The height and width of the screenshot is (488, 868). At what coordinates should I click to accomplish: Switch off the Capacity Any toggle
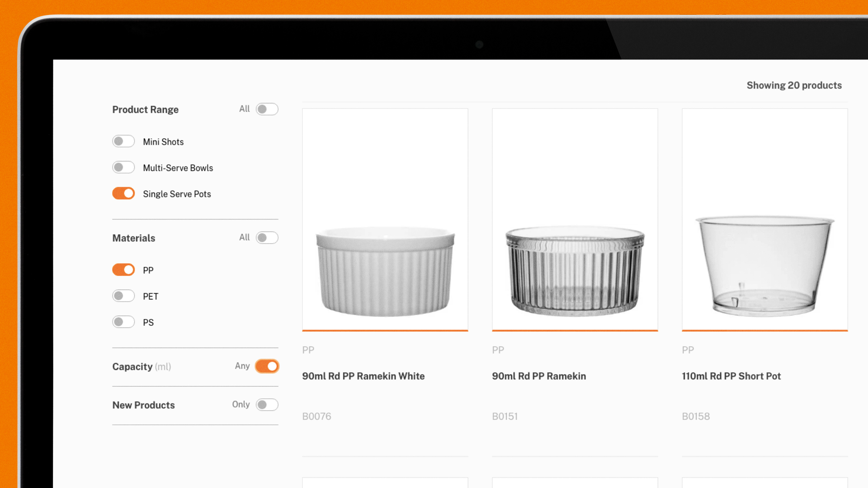pos(267,366)
